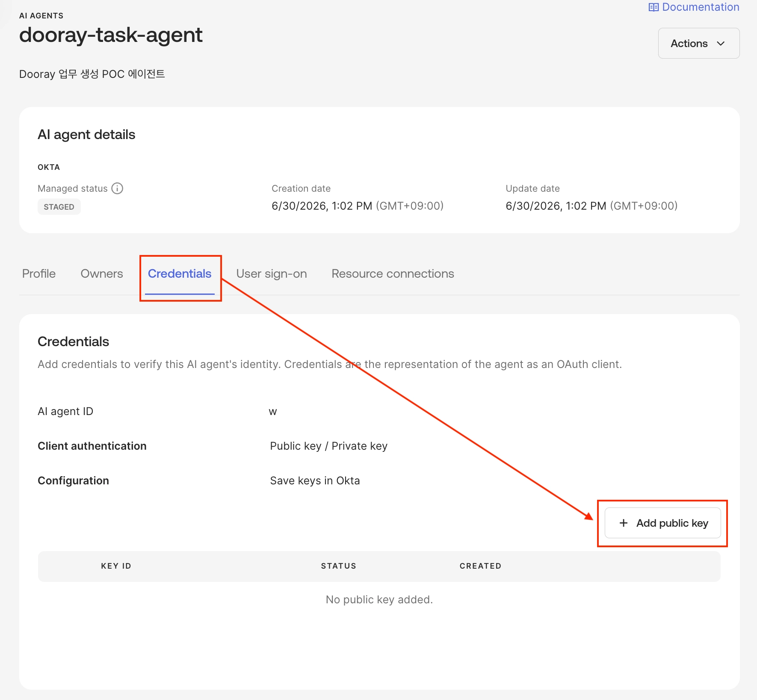This screenshot has height=700, width=757.
Task: Click the Update date value
Action: point(591,206)
